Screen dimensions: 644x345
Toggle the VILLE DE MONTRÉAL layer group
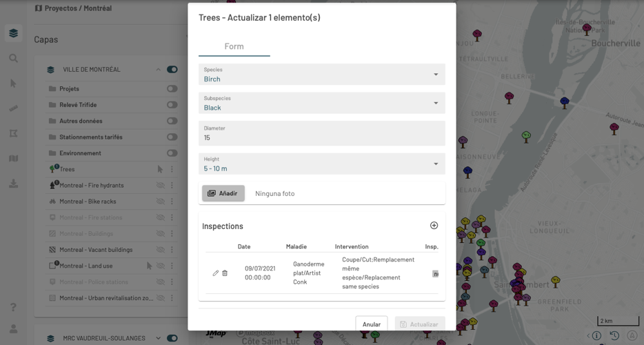point(172,70)
